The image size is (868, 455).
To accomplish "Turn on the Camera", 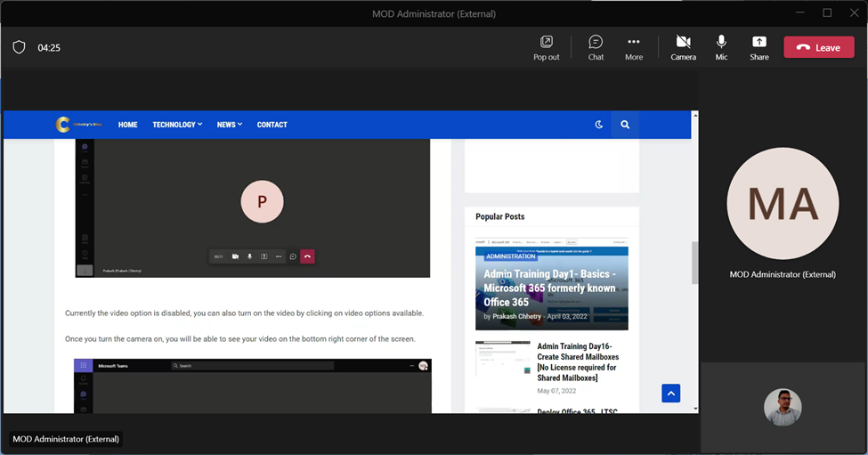I will 683,47.
